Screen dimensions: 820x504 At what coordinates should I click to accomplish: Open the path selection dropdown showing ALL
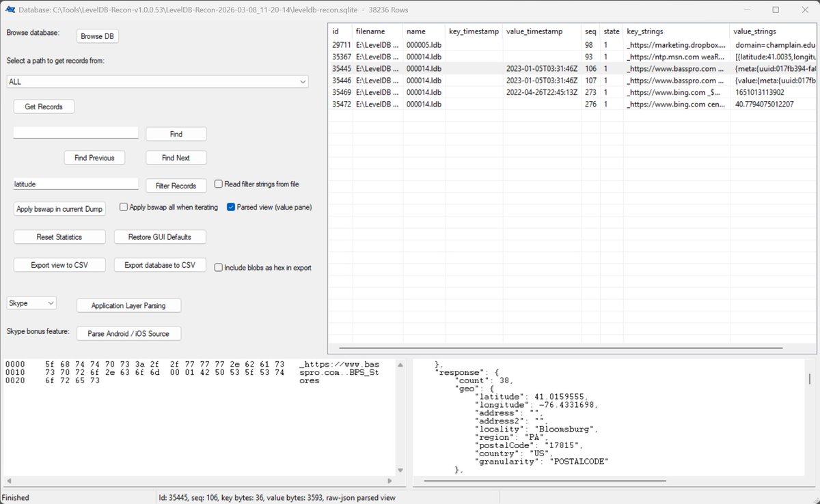(x=157, y=82)
